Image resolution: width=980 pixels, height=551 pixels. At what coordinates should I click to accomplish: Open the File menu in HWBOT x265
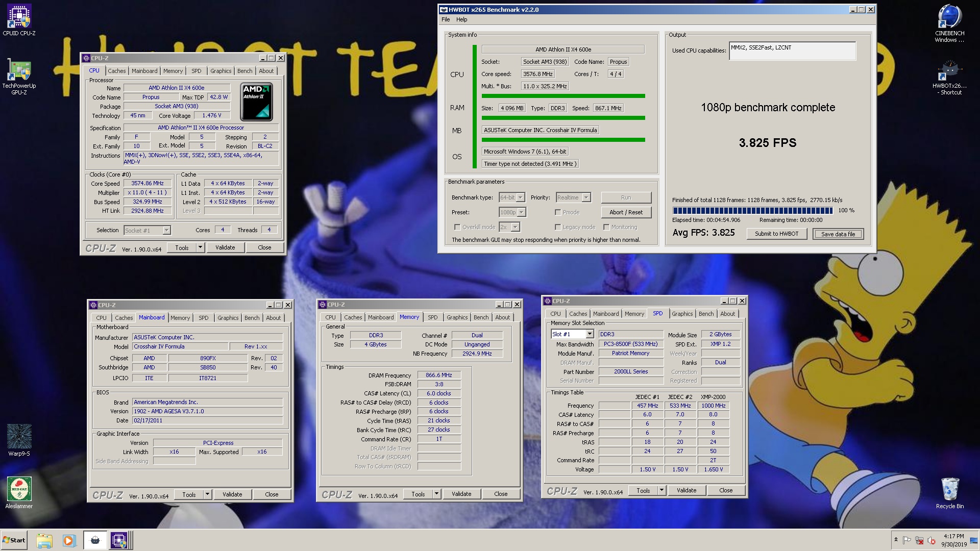click(446, 19)
